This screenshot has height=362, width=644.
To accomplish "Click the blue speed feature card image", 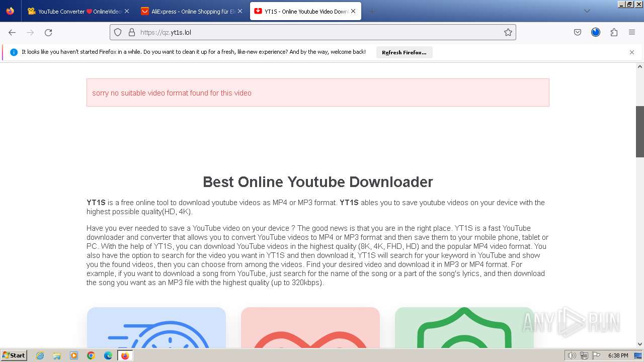I will (156, 328).
